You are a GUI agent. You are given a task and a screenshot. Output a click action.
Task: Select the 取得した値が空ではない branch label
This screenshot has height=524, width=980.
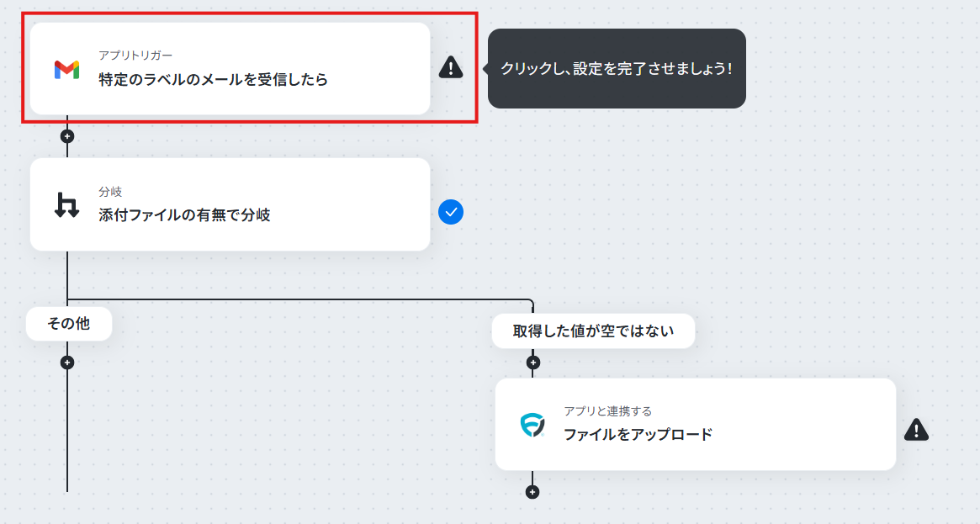(x=593, y=331)
